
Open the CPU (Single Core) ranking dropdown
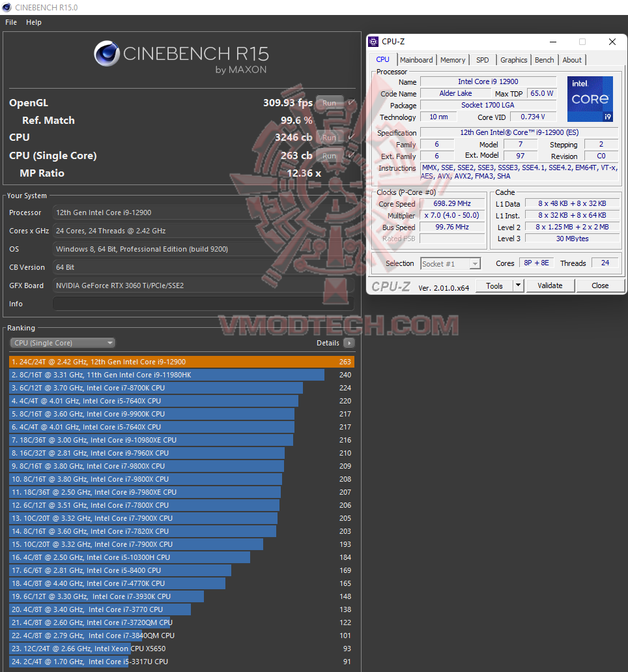point(63,343)
